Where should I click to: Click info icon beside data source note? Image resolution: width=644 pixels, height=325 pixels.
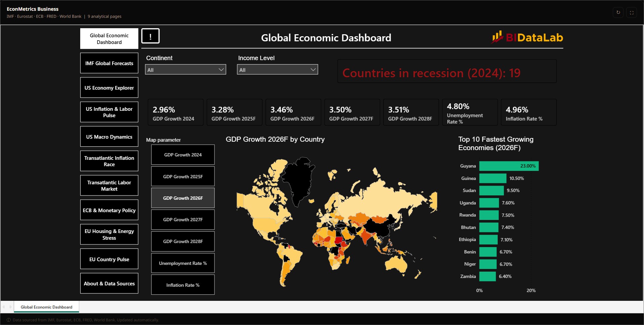(9, 320)
